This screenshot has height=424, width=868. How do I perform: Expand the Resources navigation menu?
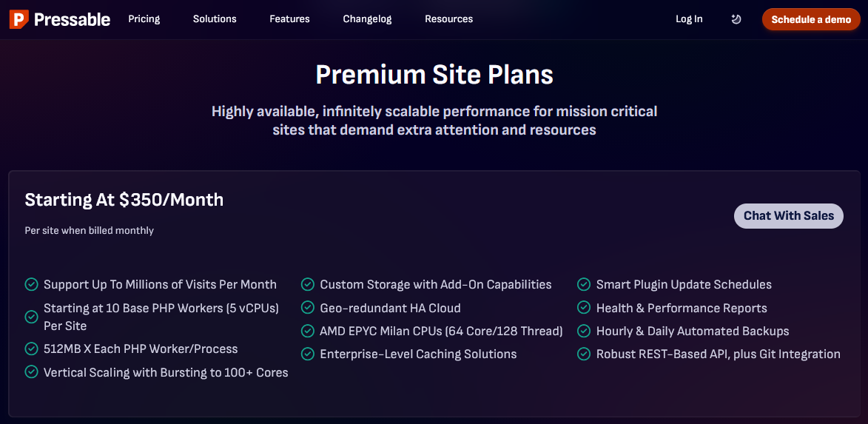[448, 19]
